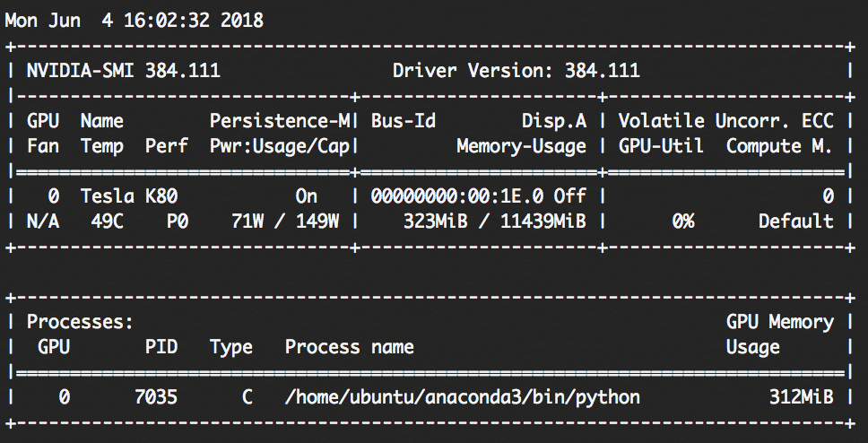Click the 49C temperature value
This screenshot has height=443, width=868.
click(x=108, y=221)
